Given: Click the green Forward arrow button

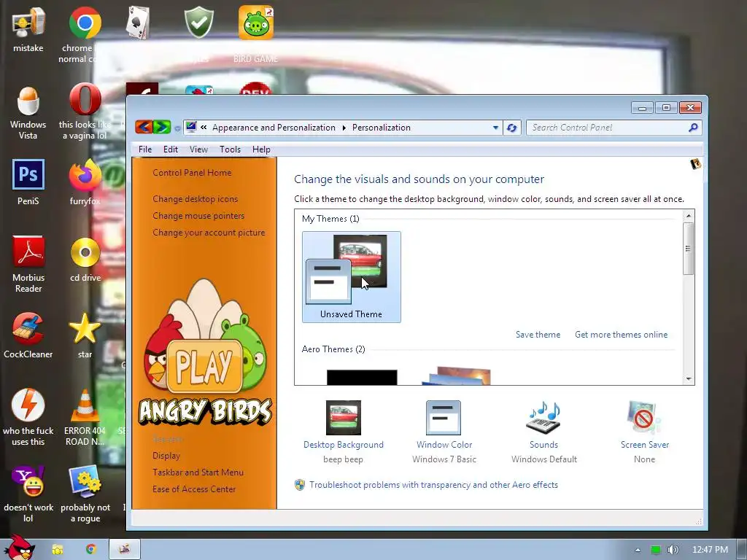Looking at the screenshot, I should [x=162, y=127].
